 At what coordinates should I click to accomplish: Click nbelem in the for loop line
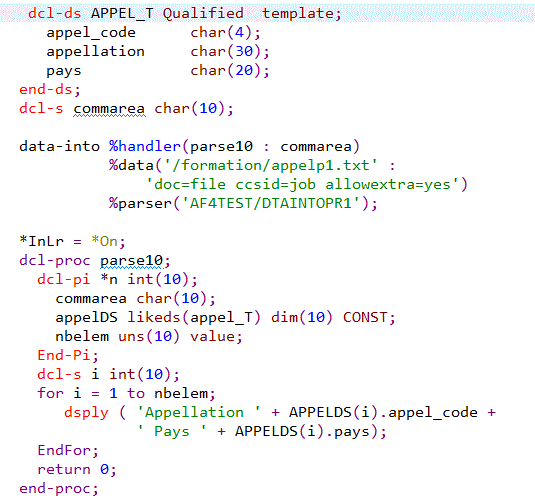[x=181, y=393]
